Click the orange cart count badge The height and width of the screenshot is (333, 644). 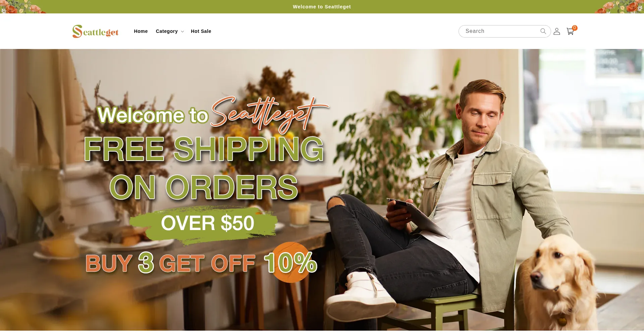click(575, 28)
